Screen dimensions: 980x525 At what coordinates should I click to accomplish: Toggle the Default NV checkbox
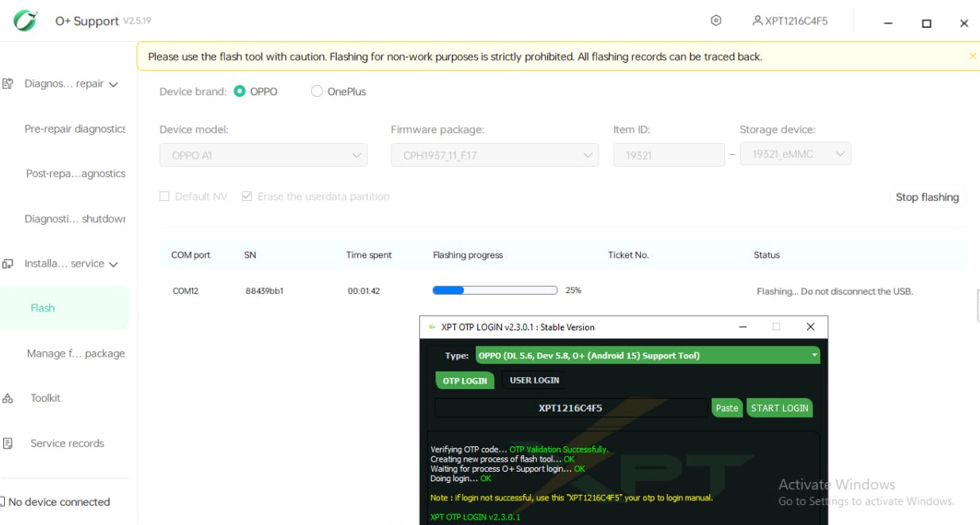164,196
